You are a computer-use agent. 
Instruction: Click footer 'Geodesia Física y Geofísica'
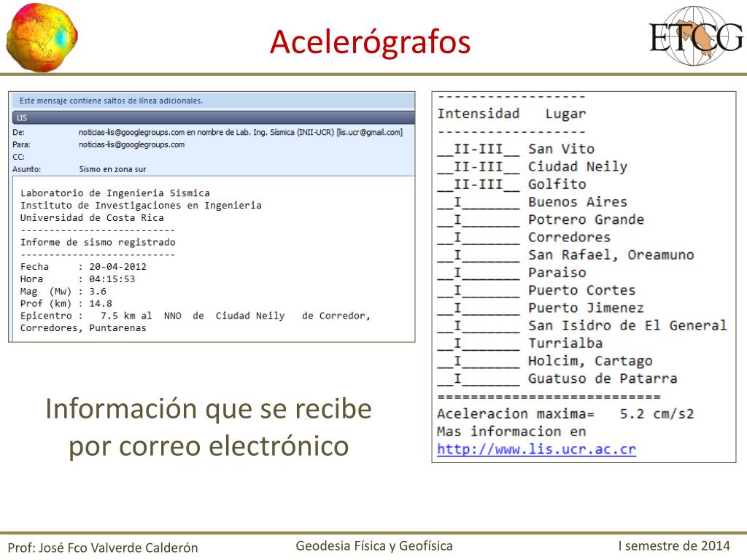point(374,546)
